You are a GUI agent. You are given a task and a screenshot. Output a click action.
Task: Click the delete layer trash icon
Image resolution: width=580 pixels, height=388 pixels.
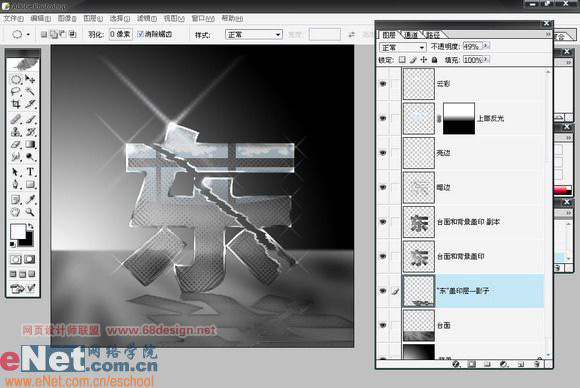tap(537, 364)
